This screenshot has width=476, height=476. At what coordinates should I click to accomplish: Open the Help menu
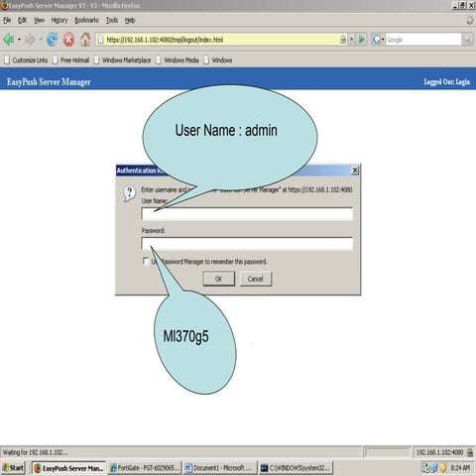[x=130, y=20]
